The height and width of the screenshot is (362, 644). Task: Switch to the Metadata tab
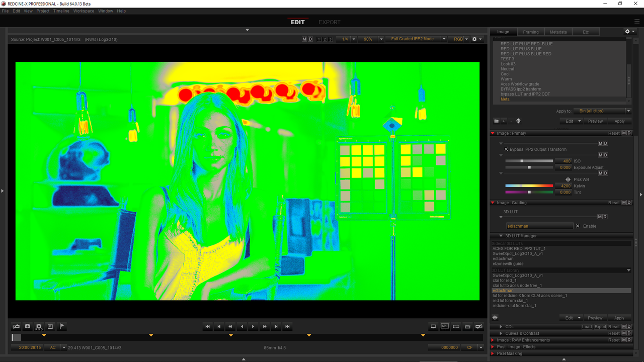(x=558, y=32)
